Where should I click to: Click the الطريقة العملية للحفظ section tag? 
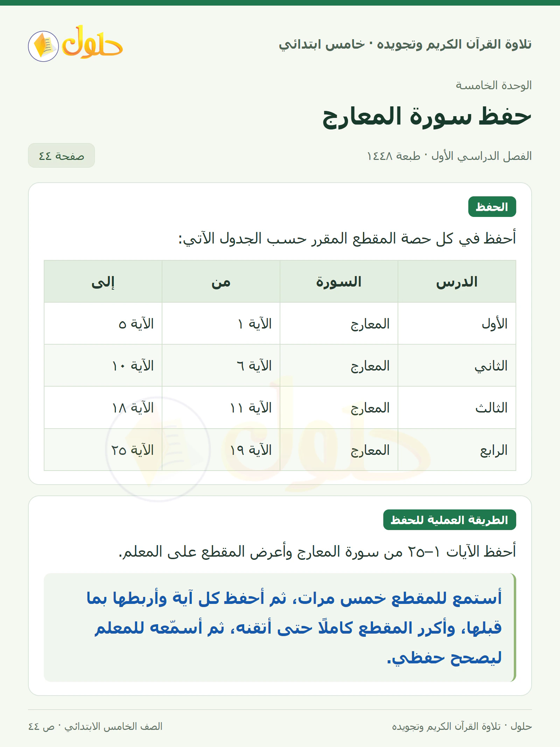pos(449,520)
